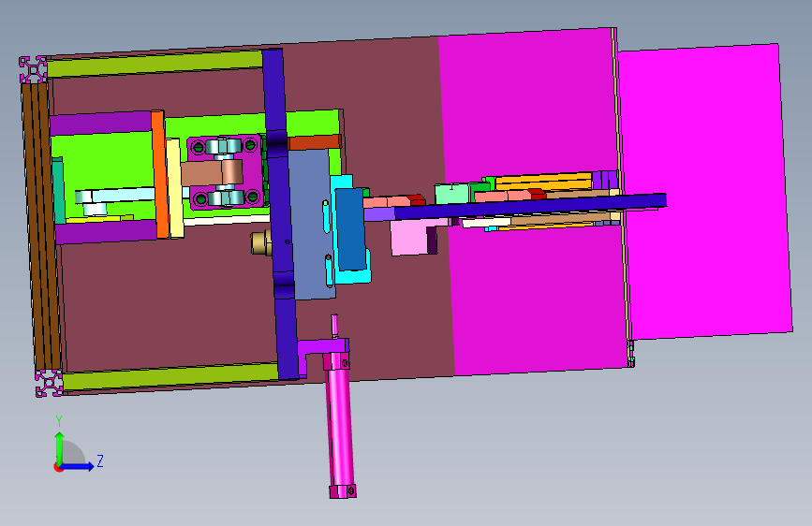The image size is (812, 526).
Task: Select the pale yellow vertical plate
Action: click(174, 188)
